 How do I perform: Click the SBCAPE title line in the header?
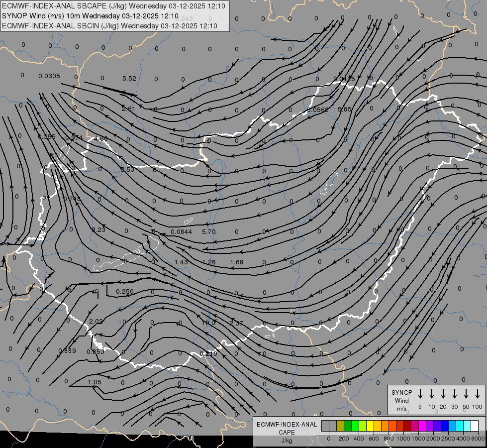click(x=113, y=6)
